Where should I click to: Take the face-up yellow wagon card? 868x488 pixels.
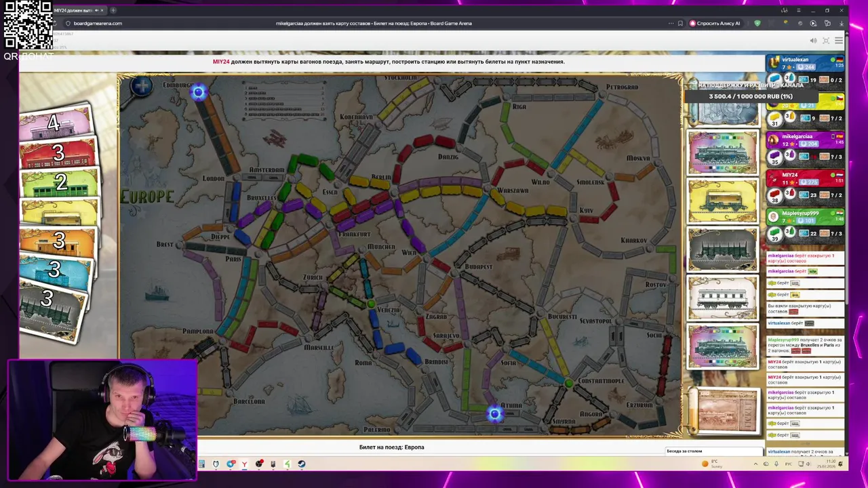point(723,201)
